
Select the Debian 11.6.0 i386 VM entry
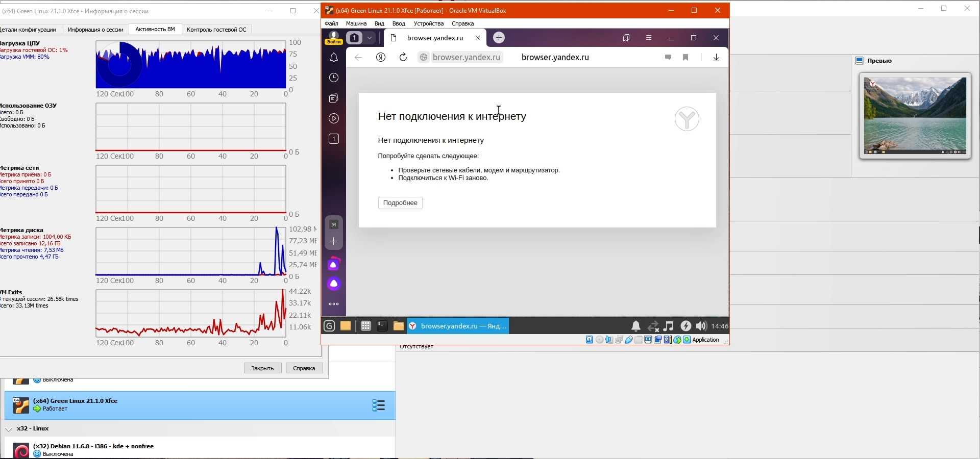200,450
